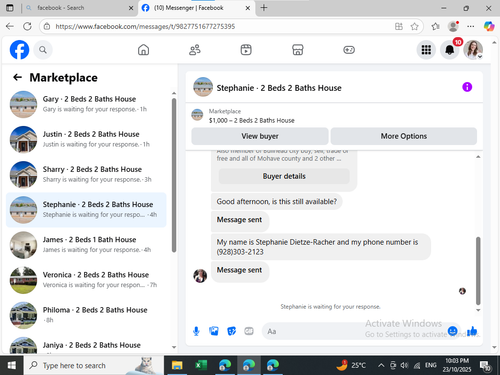This screenshot has height=375, width=500.
Task: Choose a sticker icon
Action: (231, 331)
